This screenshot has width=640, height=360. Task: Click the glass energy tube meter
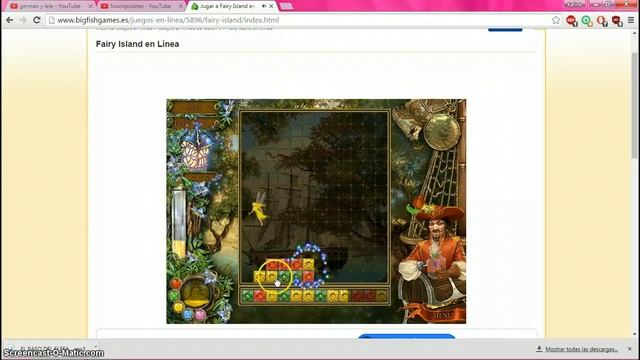tap(178, 223)
